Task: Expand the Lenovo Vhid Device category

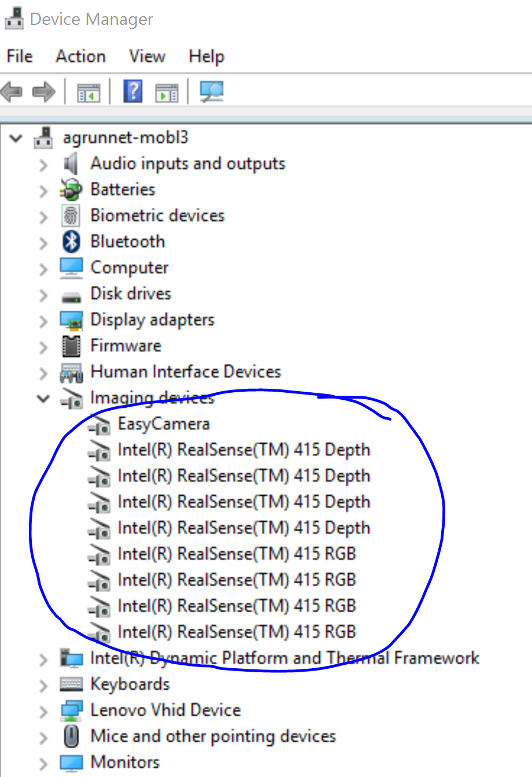Action: click(43, 712)
